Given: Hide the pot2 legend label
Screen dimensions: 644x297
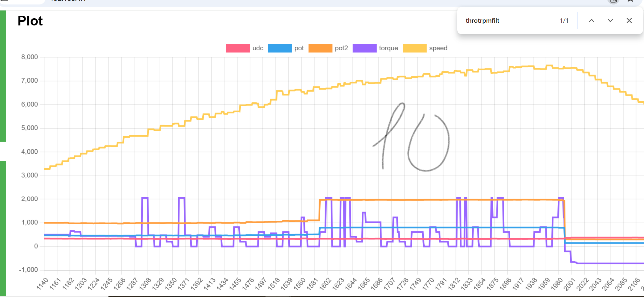Looking at the screenshot, I should point(341,48).
